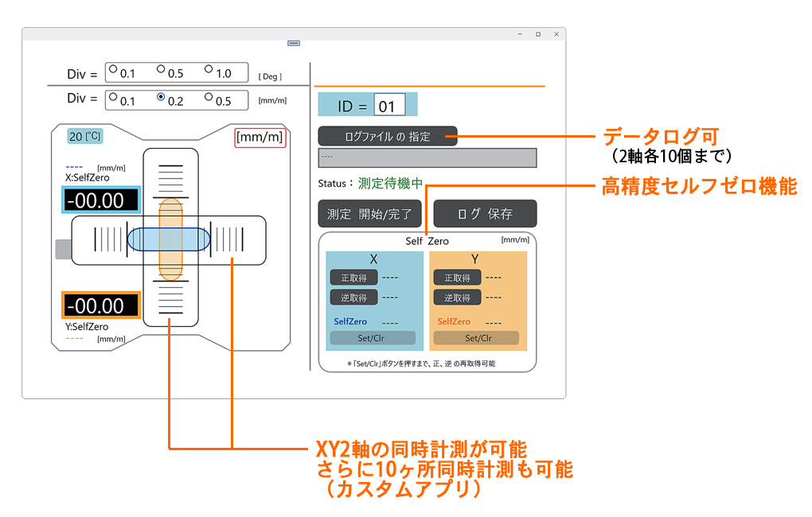This screenshot has height=517, width=812.
Task: Click the gray log file path field
Action: [x=427, y=157]
